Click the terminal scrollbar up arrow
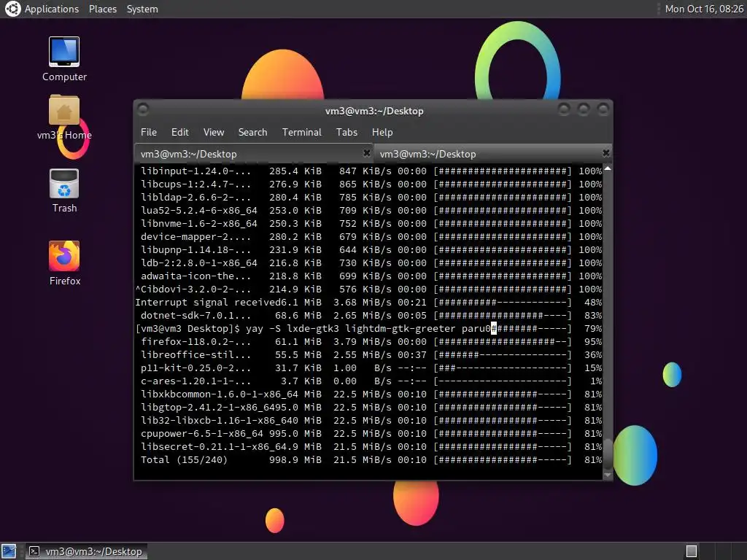This screenshot has width=747, height=560. [608, 168]
